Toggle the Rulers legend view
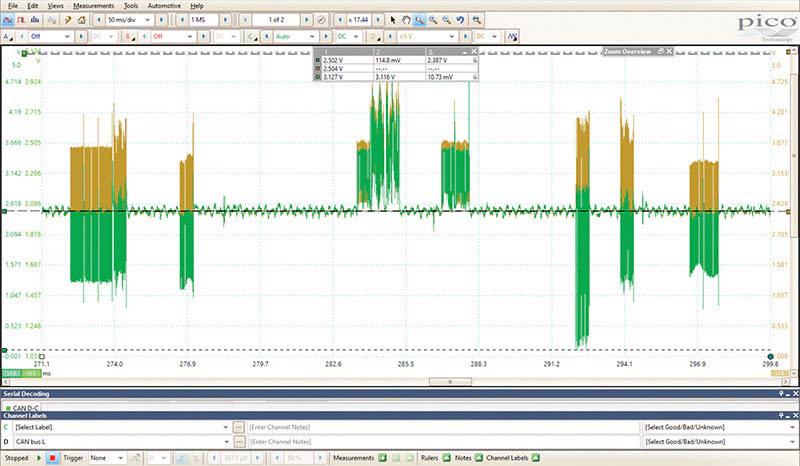The image size is (800, 466). click(x=447, y=458)
